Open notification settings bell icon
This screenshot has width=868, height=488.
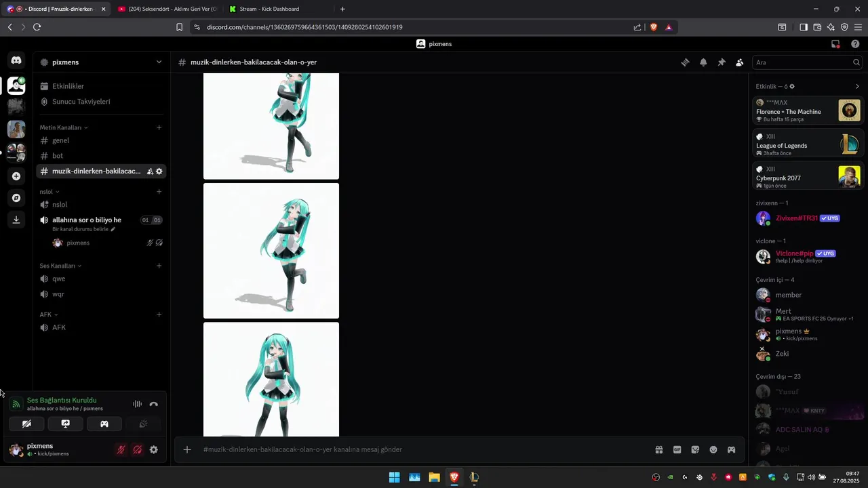[703, 62]
